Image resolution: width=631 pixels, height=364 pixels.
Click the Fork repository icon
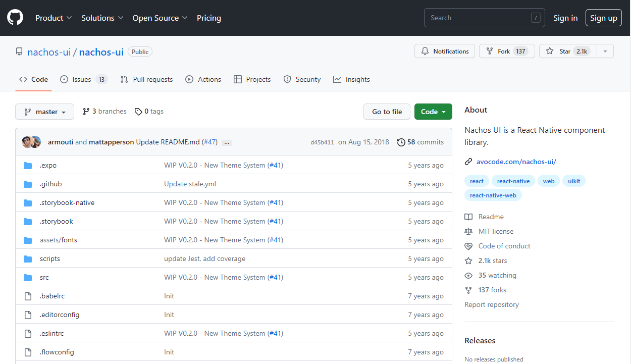(x=490, y=51)
